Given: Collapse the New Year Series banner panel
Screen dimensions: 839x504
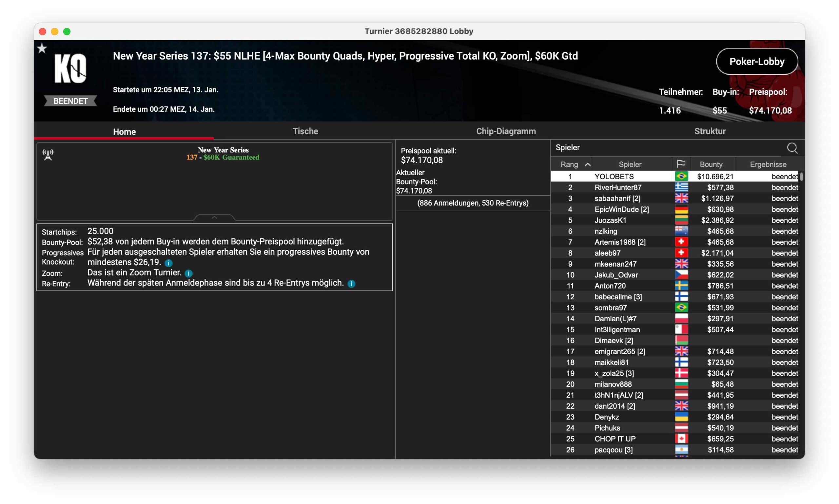Looking at the screenshot, I should pyautogui.click(x=214, y=217).
